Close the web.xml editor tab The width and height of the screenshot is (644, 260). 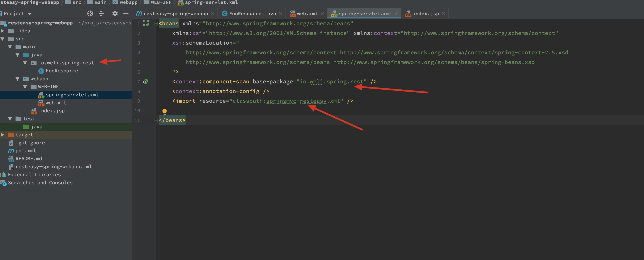tap(322, 14)
